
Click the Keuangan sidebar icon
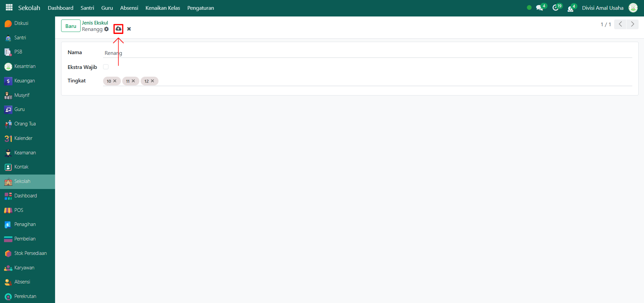(8, 81)
